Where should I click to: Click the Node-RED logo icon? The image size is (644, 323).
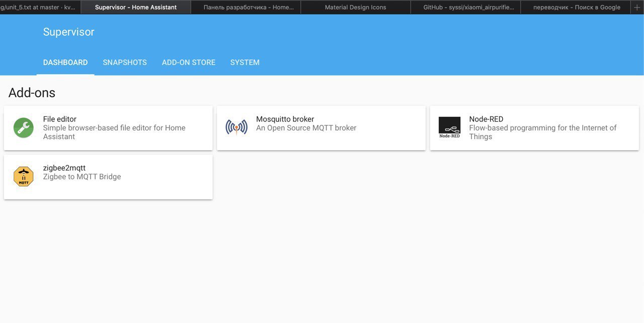[449, 128]
